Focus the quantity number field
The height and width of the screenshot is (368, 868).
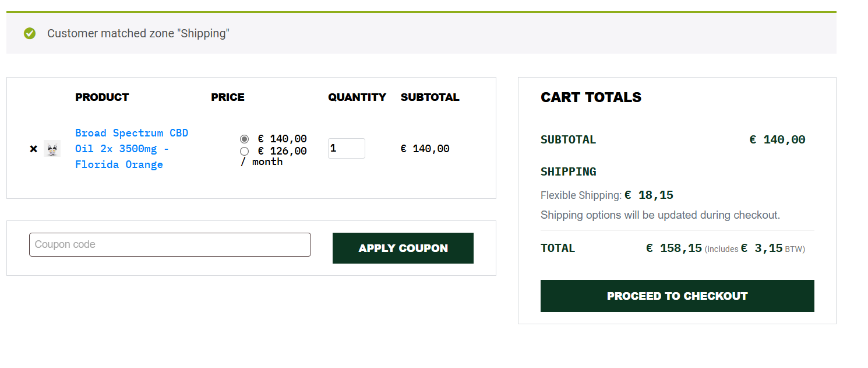click(346, 149)
